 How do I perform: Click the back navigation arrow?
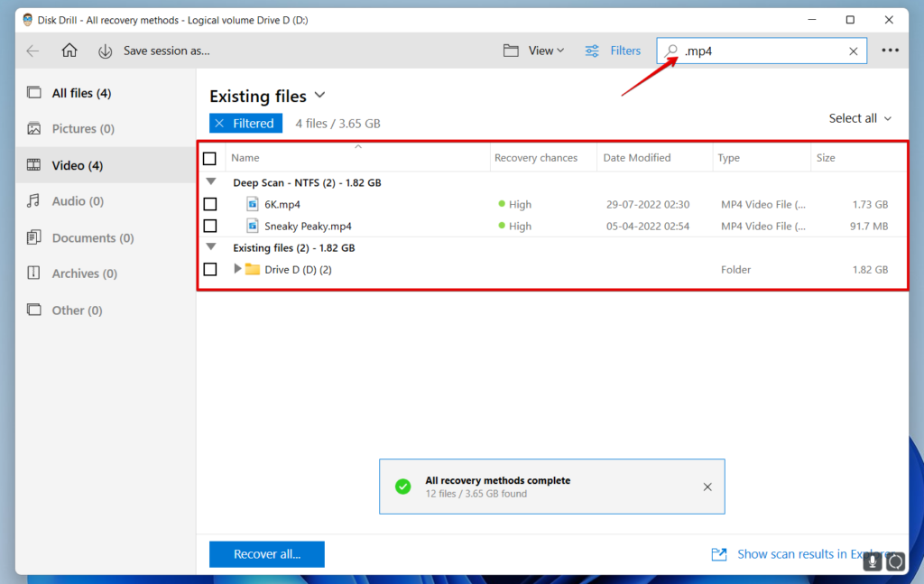tap(32, 51)
